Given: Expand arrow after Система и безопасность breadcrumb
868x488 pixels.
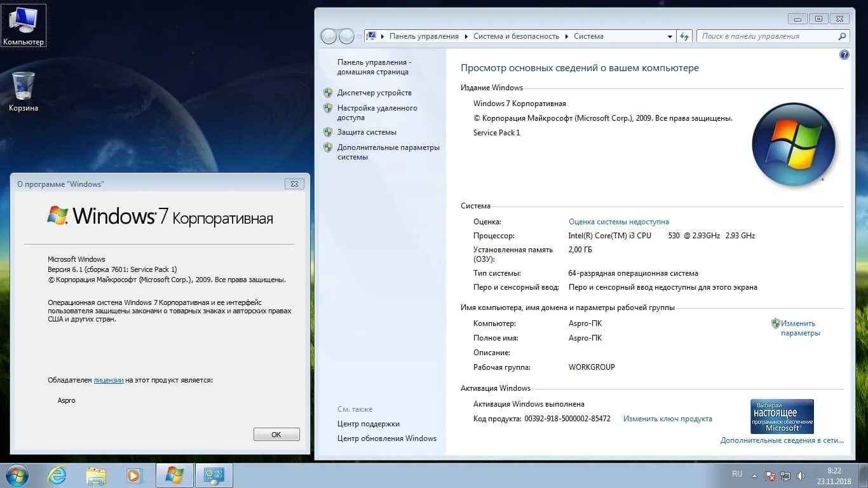Looking at the screenshot, I should click(x=567, y=36).
